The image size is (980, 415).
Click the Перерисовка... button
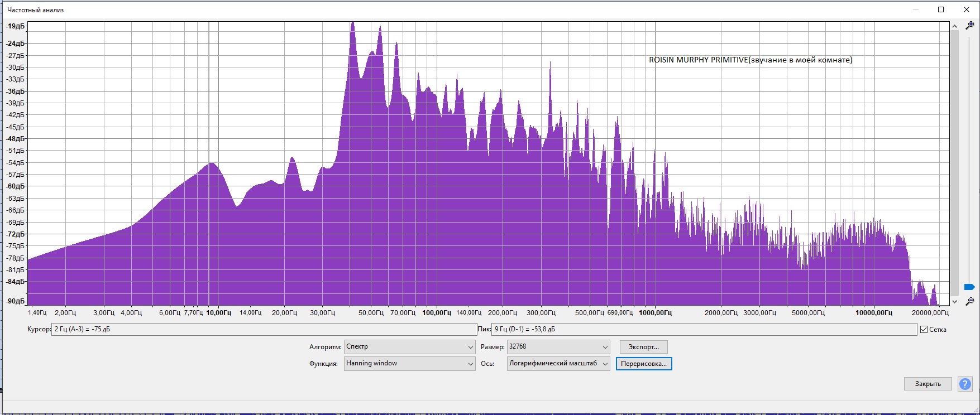[x=643, y=364]
